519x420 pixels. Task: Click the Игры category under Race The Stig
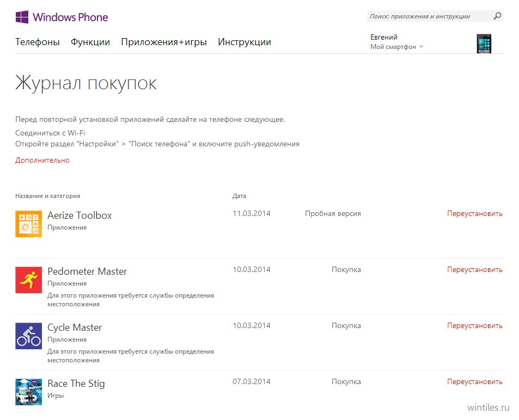[x=56, y=396]
